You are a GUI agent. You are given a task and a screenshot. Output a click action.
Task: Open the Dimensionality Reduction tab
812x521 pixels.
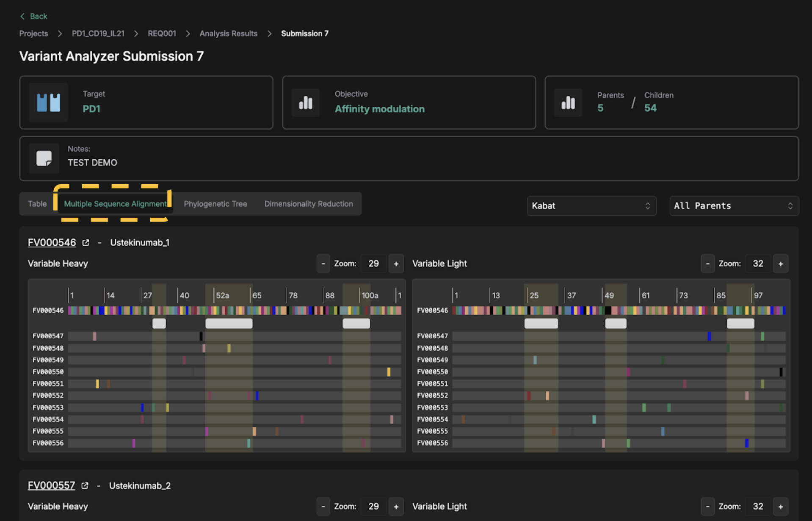(308, 204)
